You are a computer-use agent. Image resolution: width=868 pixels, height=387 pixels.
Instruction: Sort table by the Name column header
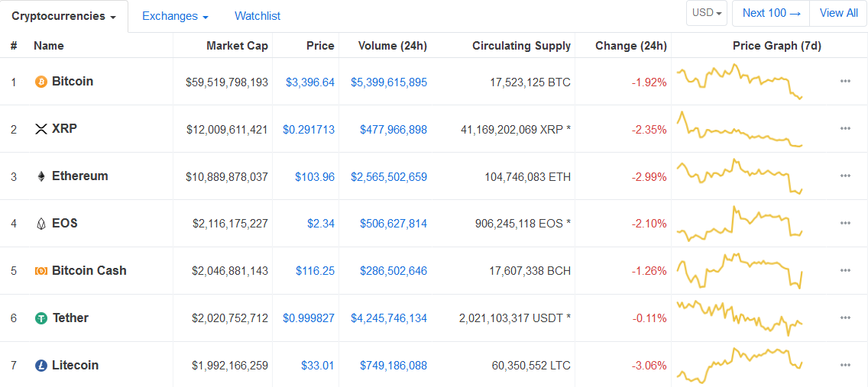click(49, 46)
